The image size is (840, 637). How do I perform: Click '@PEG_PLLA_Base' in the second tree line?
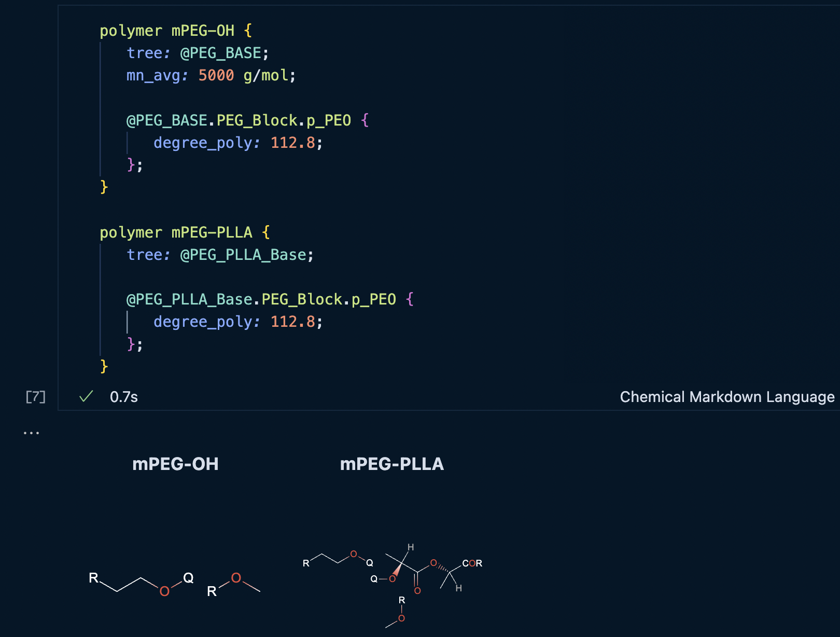[x=243, y=255]
